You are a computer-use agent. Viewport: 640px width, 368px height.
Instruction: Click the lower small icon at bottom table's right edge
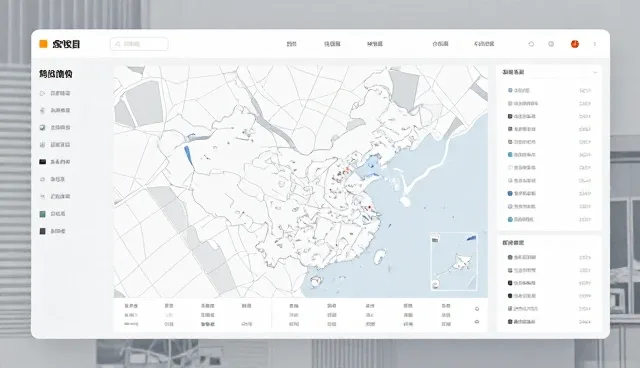[x=477, y=322]
